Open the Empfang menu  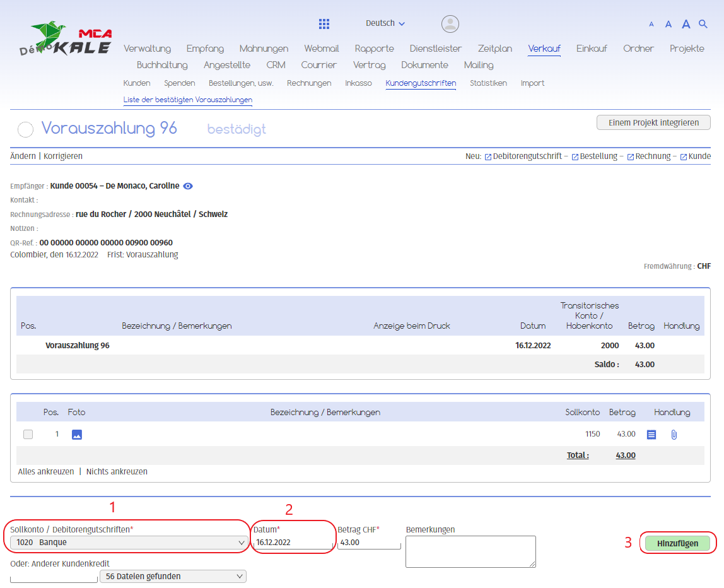(205, 49)
